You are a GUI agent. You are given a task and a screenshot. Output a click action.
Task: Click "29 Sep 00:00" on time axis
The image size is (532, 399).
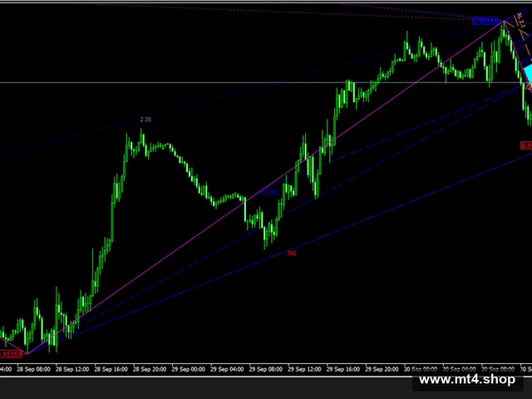point(189,369)
